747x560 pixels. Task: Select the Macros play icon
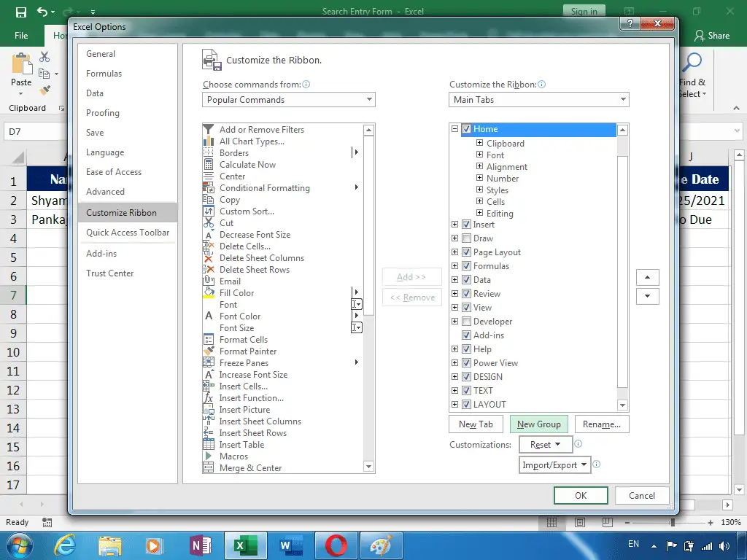(x=208, y=456)
